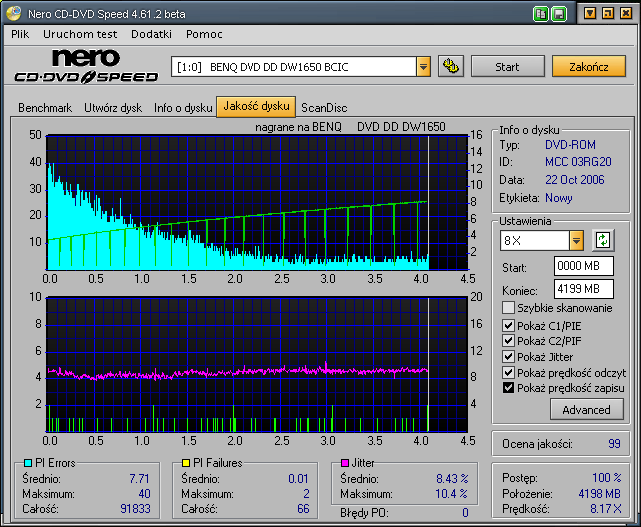The height and width of the screenshot is (527, 641).
Task: Open the Uruchom test menu
Action: point(80,34)
